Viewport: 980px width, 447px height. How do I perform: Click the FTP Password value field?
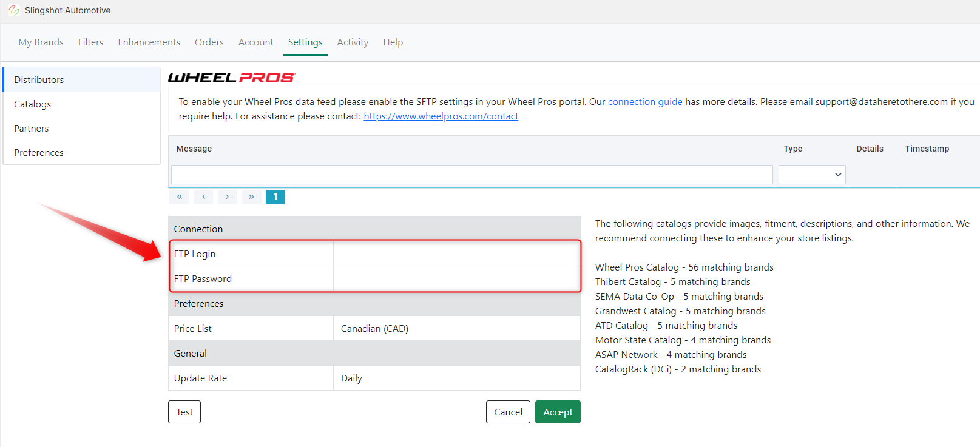[457, 278]
